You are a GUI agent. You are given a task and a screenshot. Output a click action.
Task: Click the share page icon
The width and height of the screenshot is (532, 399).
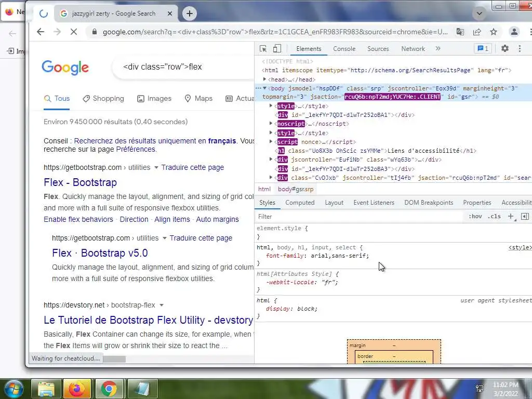(477, 32)
